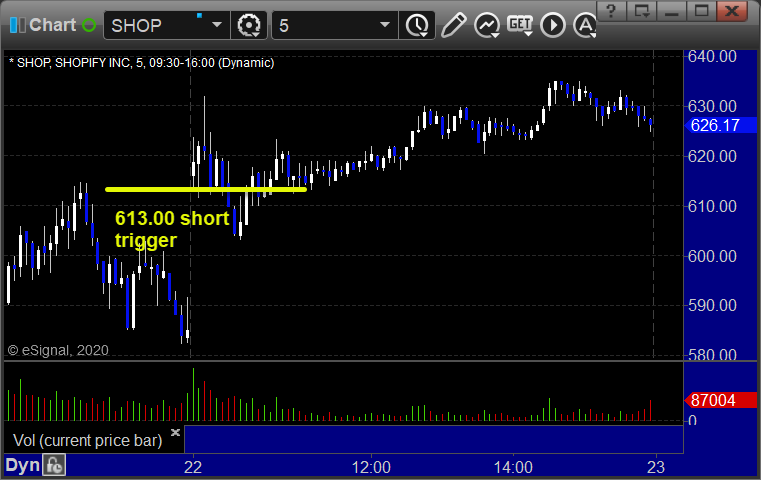Open the time template clock icon
The height and width of the screenshot is (480, 761).
click(417, 25)
